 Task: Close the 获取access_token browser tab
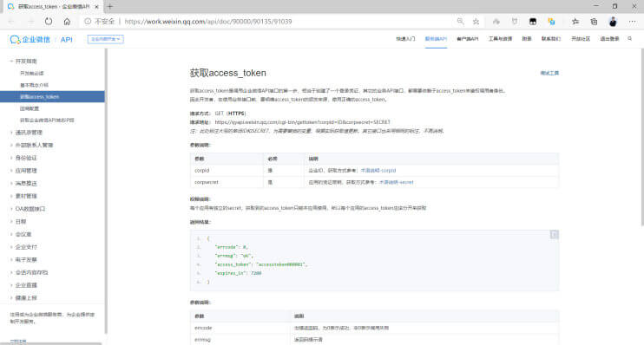(x=96, y=7)
